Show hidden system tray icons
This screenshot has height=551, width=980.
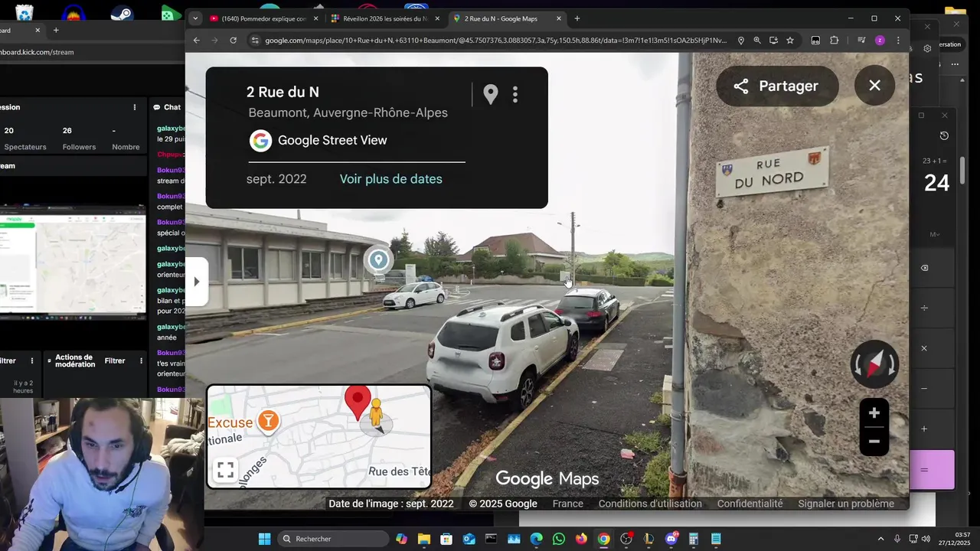[880, 539]
